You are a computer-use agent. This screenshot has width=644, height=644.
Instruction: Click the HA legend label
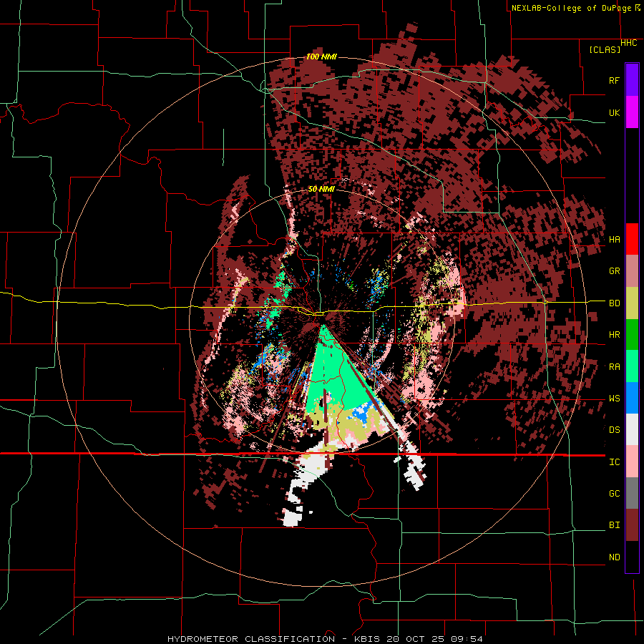[615, 240]
